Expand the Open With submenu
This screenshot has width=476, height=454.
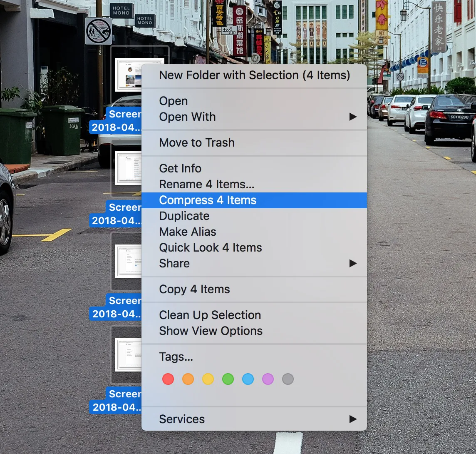(x=254, y=117)
